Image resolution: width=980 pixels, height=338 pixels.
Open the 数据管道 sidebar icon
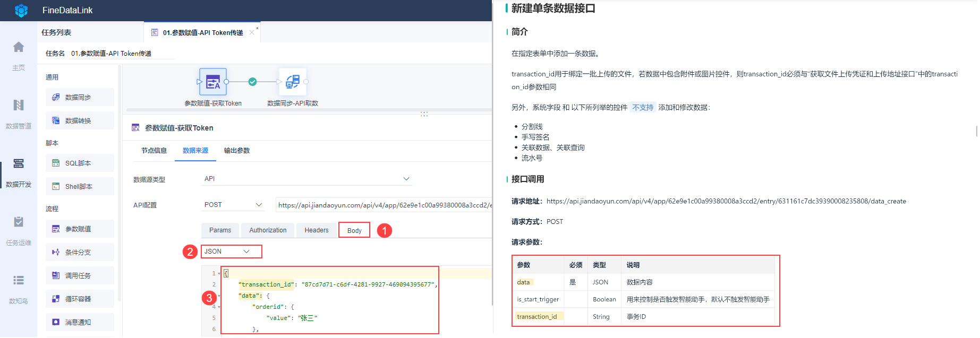[19, 105]
